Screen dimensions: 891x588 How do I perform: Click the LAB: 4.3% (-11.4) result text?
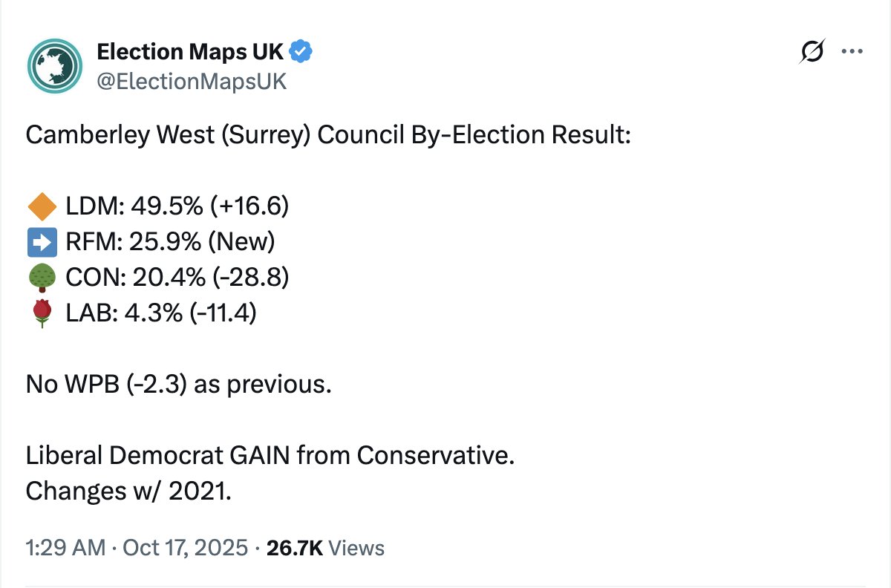click(161, 313)
